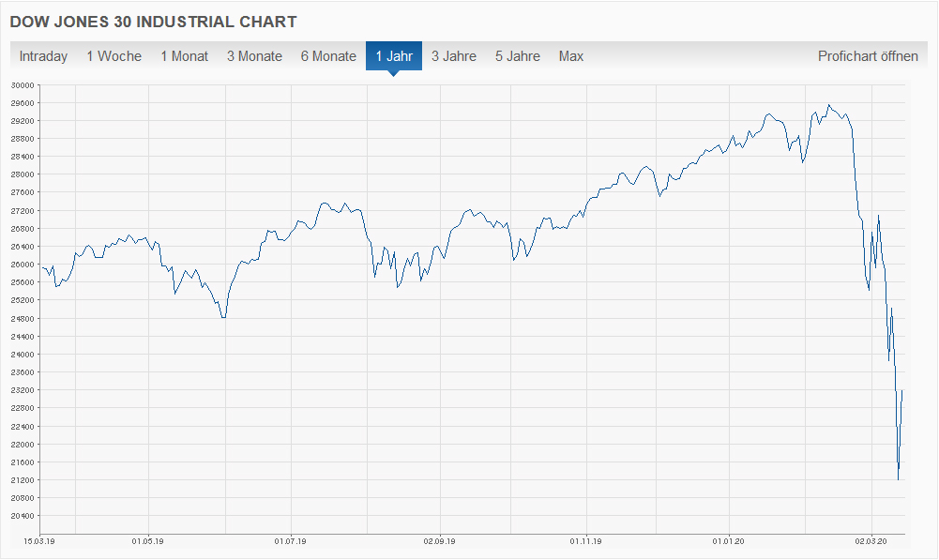Open the Profichart öffnen link
Image resolution: width=939 pixels, height=560 pixels.
[x=868, y=56]
